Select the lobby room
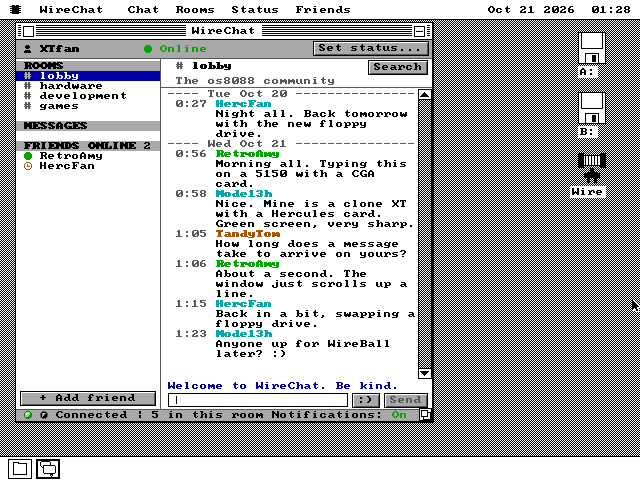Screen dimensions: 640x480 tap(88, 76)
